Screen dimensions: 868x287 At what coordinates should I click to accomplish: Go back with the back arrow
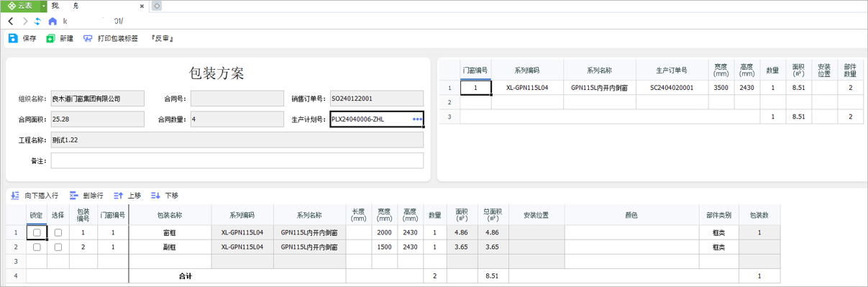tap(11, 22)
